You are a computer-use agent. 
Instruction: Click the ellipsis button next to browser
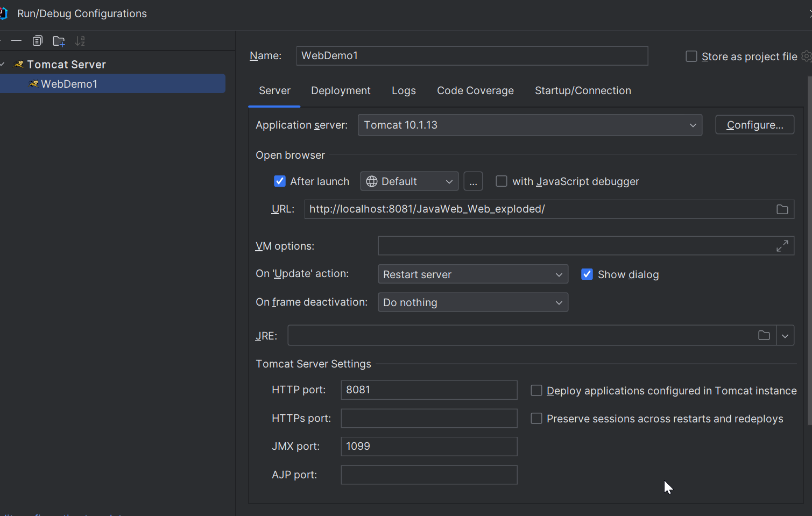(x=473, y=182)
